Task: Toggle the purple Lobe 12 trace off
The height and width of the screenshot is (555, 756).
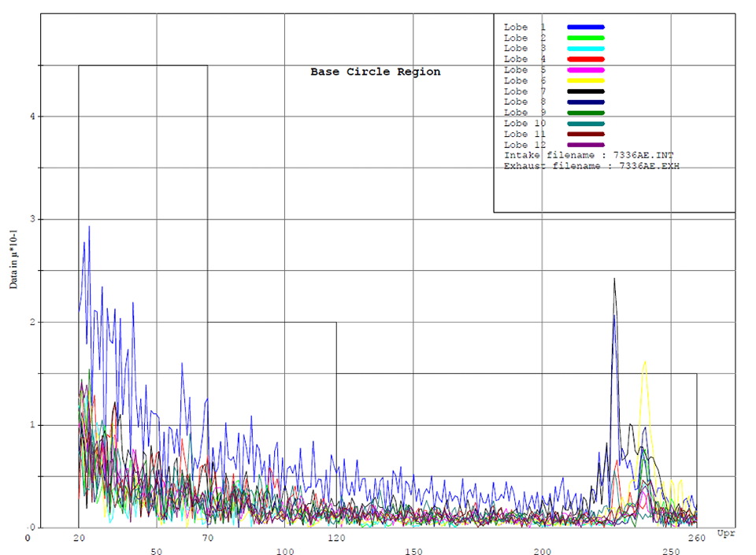Action: point(584,145)
